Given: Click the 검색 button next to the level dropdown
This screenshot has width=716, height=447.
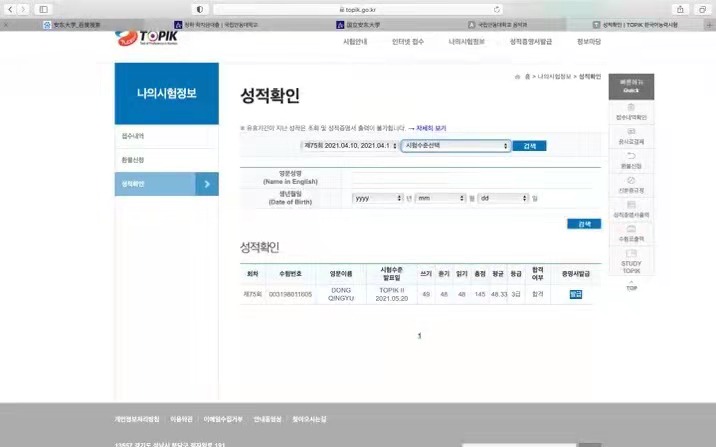Looking at the screenshot, I should tap(529, 146).
